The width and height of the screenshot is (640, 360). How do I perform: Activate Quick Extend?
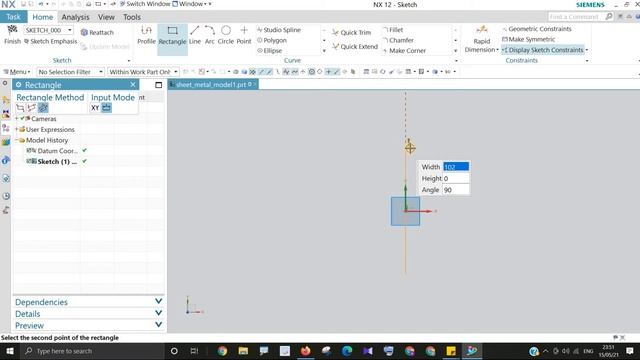(355, 47)
